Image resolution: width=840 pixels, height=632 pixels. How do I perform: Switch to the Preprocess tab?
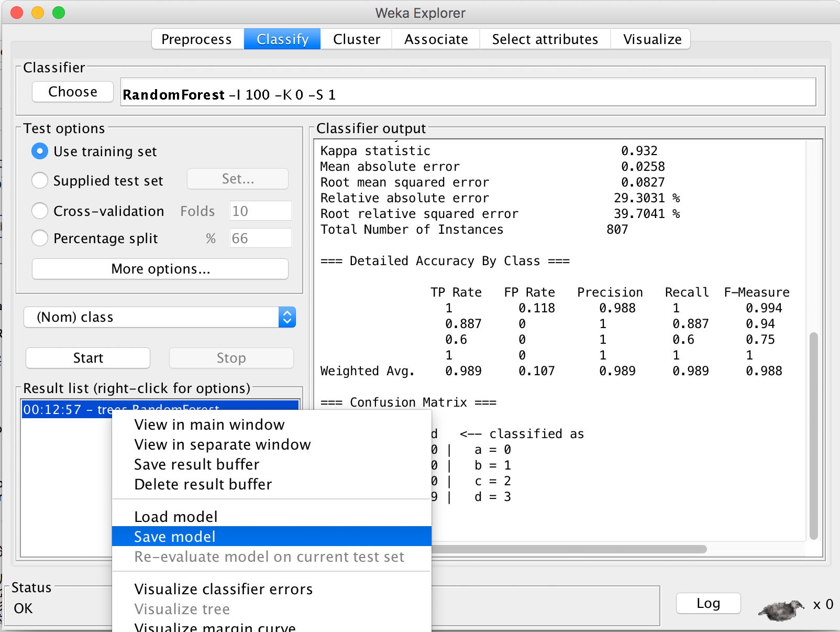coord(196,39)
